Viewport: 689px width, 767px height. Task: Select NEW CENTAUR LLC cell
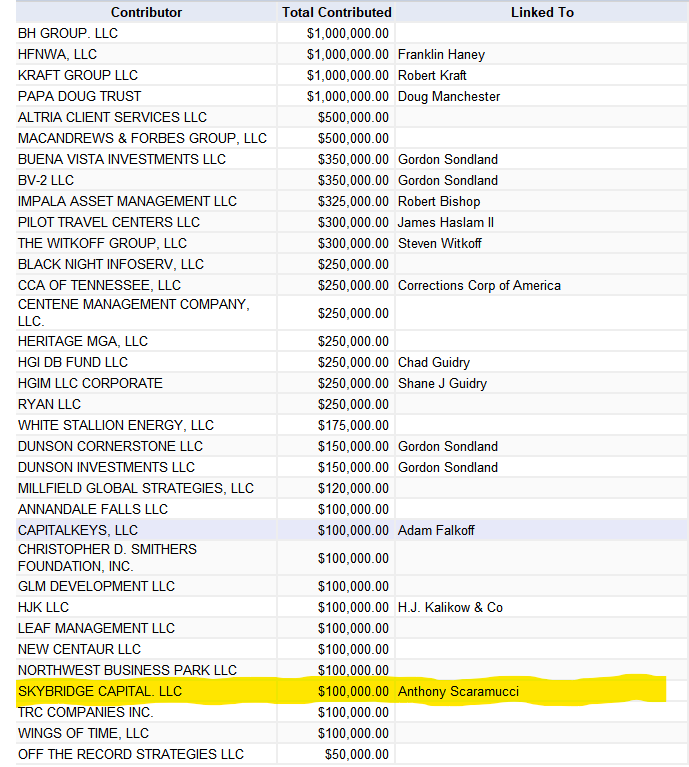tap(146, 650)
